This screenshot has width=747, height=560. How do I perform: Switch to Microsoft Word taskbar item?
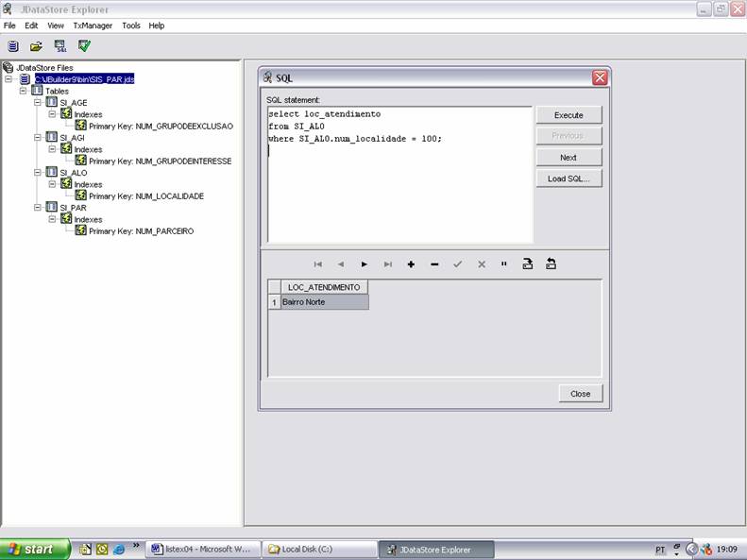tap(203, 550)
